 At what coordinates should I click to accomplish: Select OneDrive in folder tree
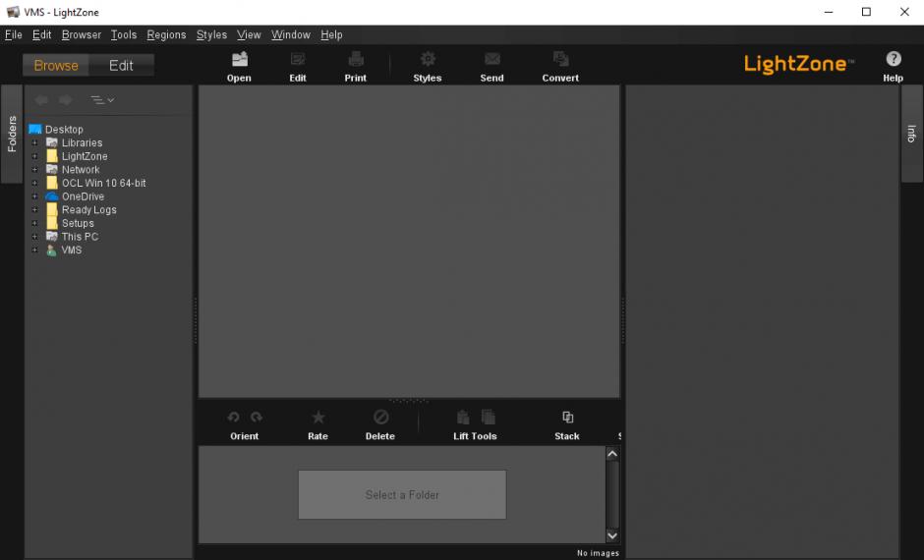coord(84,196)
